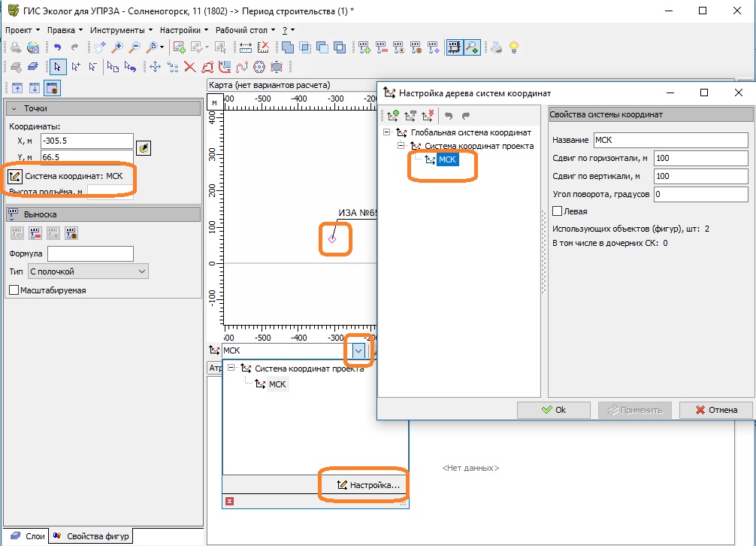Click the delete coordinate system icon in dialog

click(x=428, y=116)
